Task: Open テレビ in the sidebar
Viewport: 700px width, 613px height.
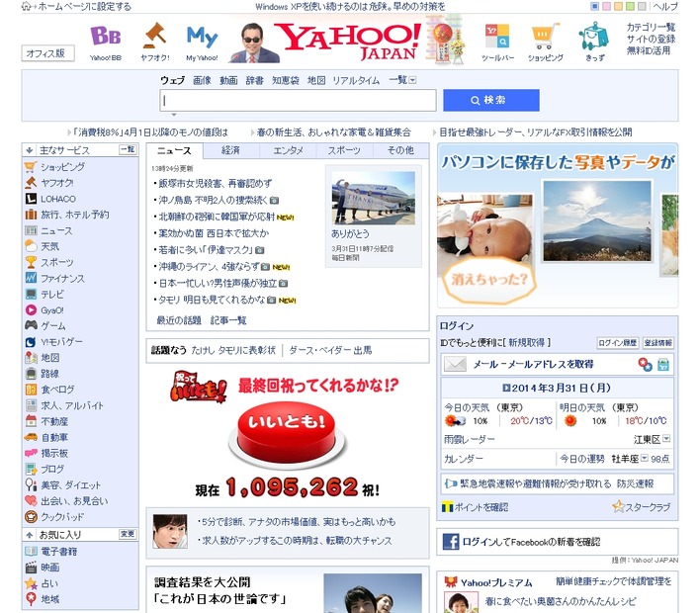Action: pos(52,295)
